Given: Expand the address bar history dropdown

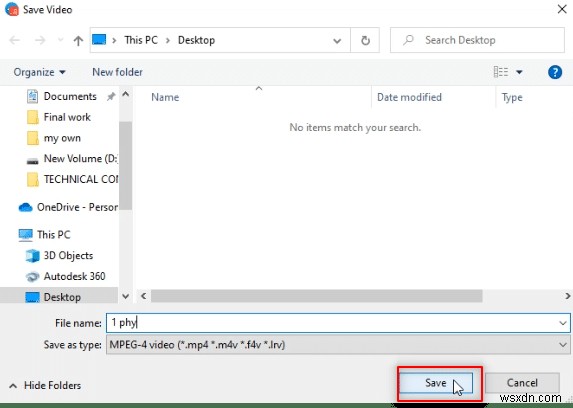Looking at the screenshot, I should (x=337, y=41).
